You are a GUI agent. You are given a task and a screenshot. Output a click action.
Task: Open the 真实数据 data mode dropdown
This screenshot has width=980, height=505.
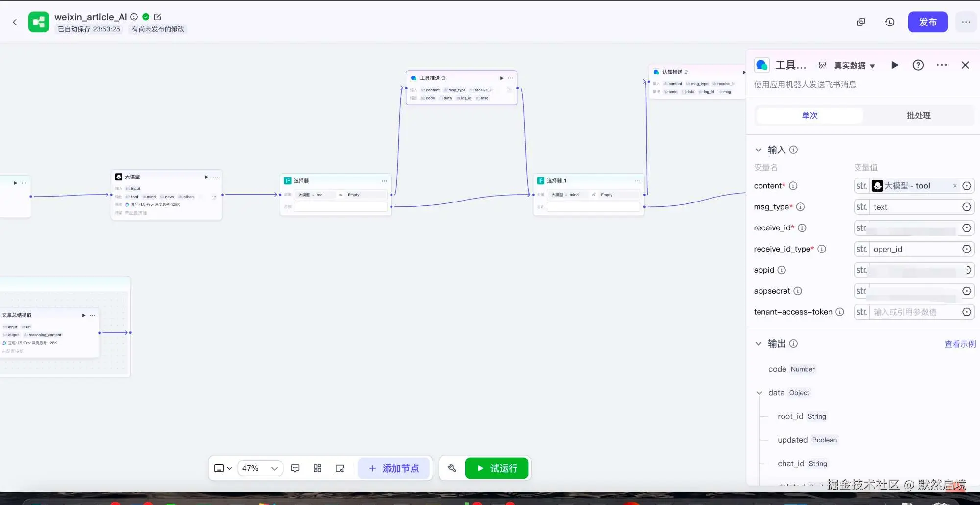click(855, 66)
